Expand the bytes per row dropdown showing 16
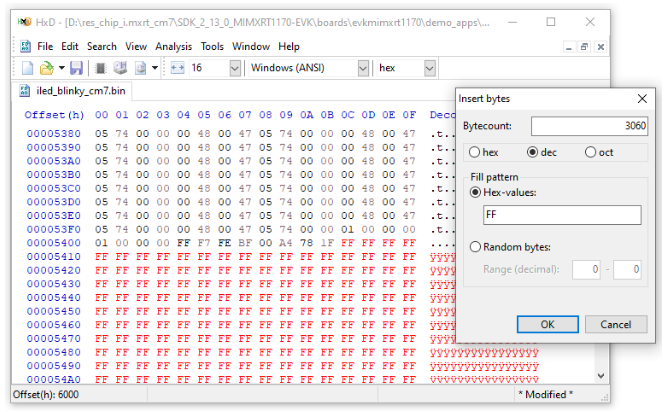The width and height of the screenshot is (664, 412). click(235, 68)
